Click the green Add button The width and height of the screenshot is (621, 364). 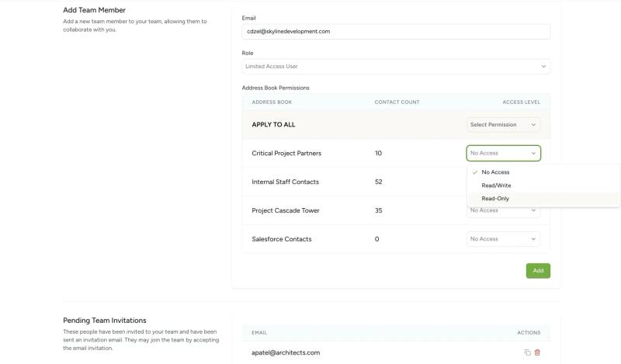[x=538, y=271]
